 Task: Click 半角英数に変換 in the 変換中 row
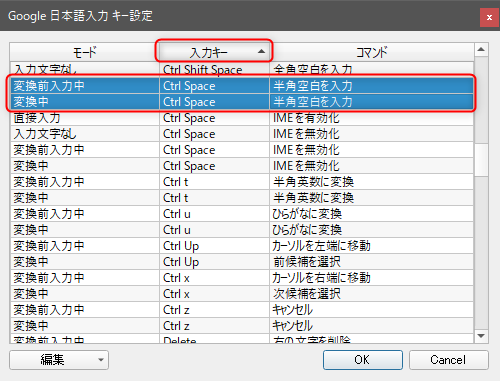[371, 198]
